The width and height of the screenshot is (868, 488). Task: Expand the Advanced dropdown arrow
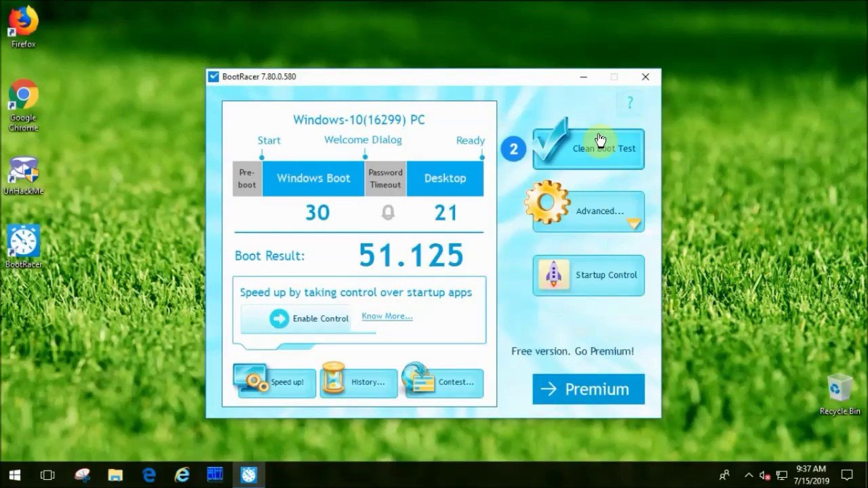(x=634, y=224)
